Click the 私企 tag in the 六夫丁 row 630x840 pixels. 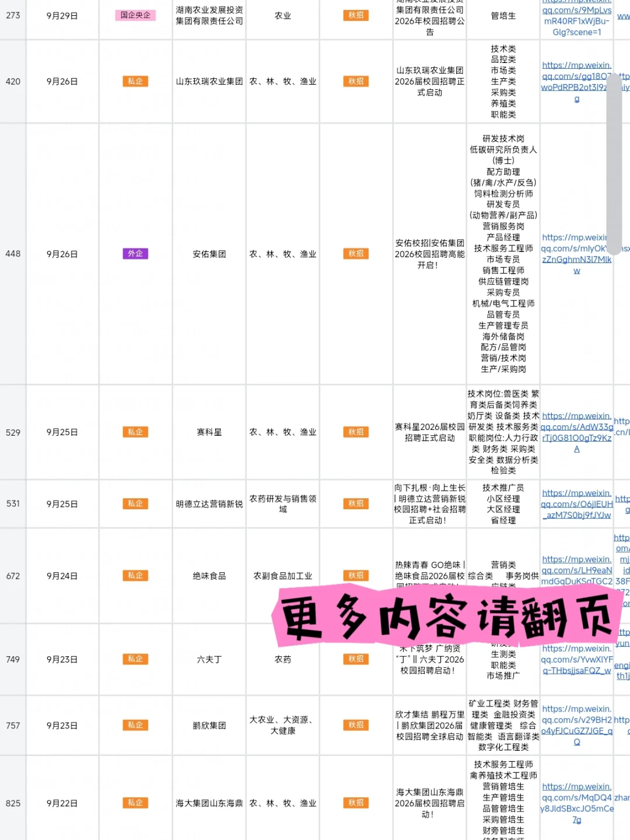[x=135, y=659]
